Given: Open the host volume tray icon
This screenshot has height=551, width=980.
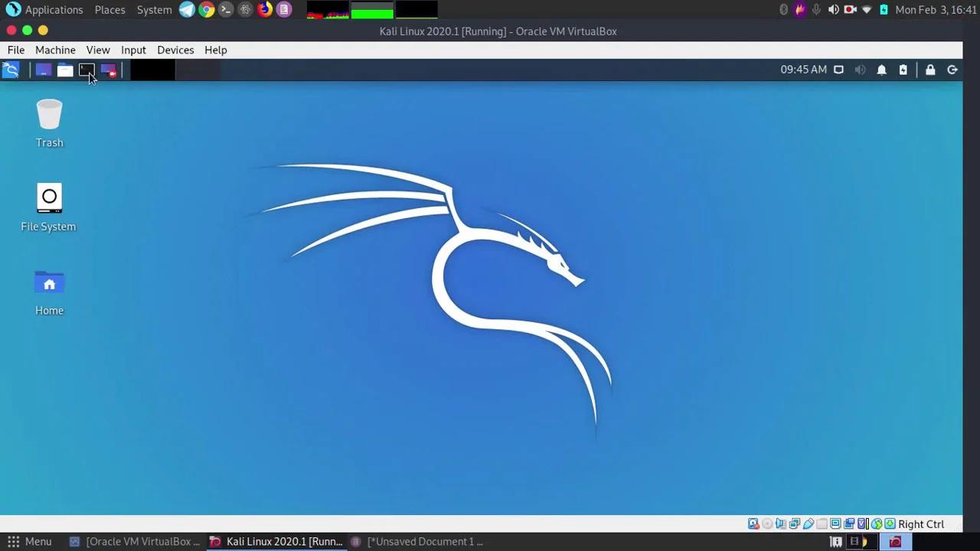Looking at the screenshot, I should point(833,10).
